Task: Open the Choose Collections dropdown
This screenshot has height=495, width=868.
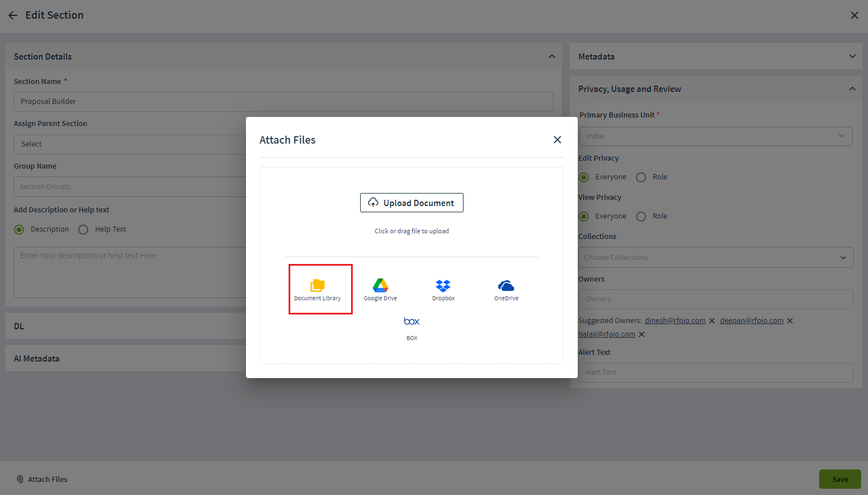Action: click(716, 257)
